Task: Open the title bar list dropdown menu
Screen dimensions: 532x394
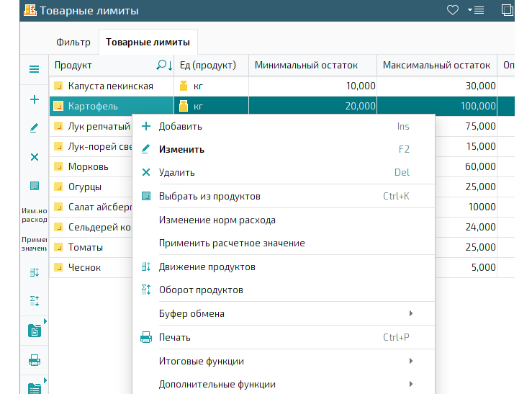Action: click(476, 10)
